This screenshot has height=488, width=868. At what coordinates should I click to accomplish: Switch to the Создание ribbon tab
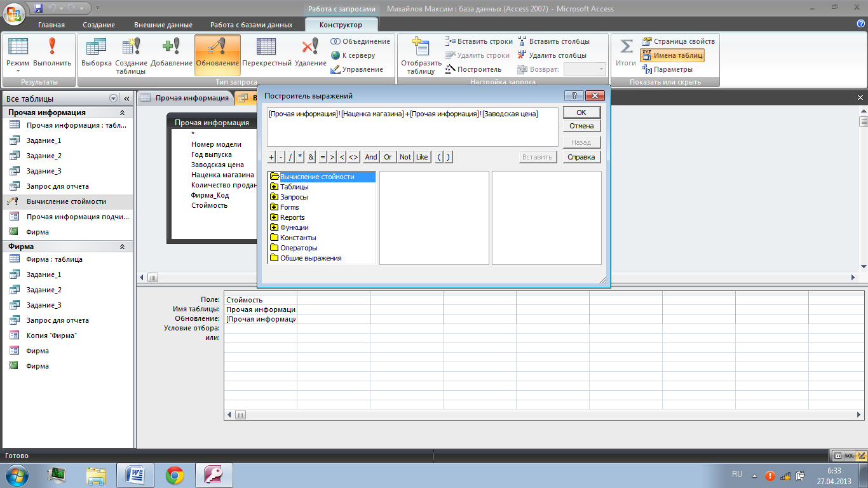click(x=98, y=25)
